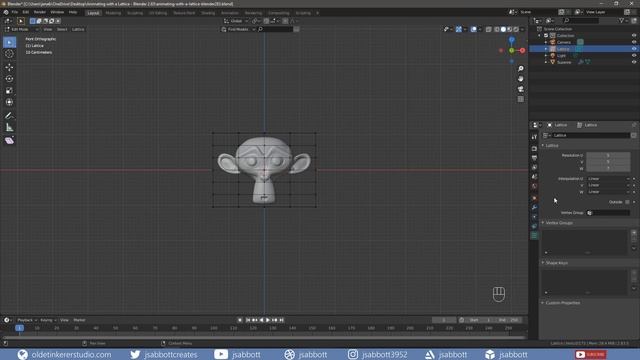The image size is (640, 360).
Task: Open the Modifiers properties tab
Action: click(534, 208)
